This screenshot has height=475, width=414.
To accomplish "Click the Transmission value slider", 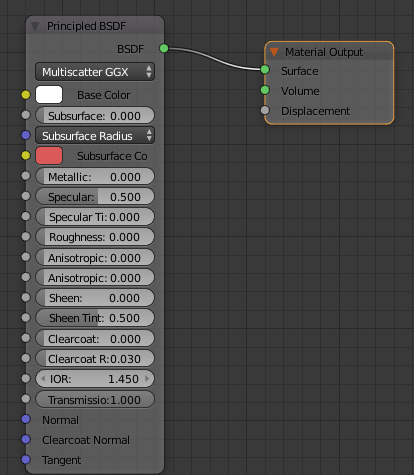I will click(95, 400).
